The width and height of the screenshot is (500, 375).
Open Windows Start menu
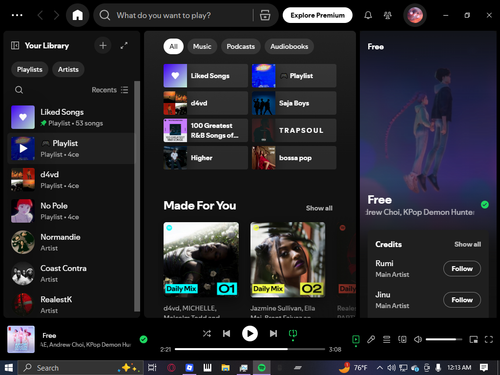pyautogui.click(x=8, y=368)
